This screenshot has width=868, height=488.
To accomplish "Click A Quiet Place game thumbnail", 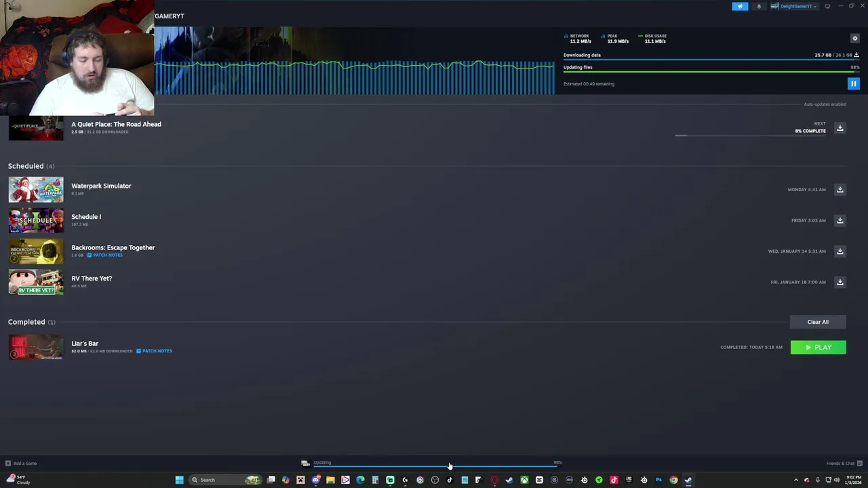I will [36, 128].
